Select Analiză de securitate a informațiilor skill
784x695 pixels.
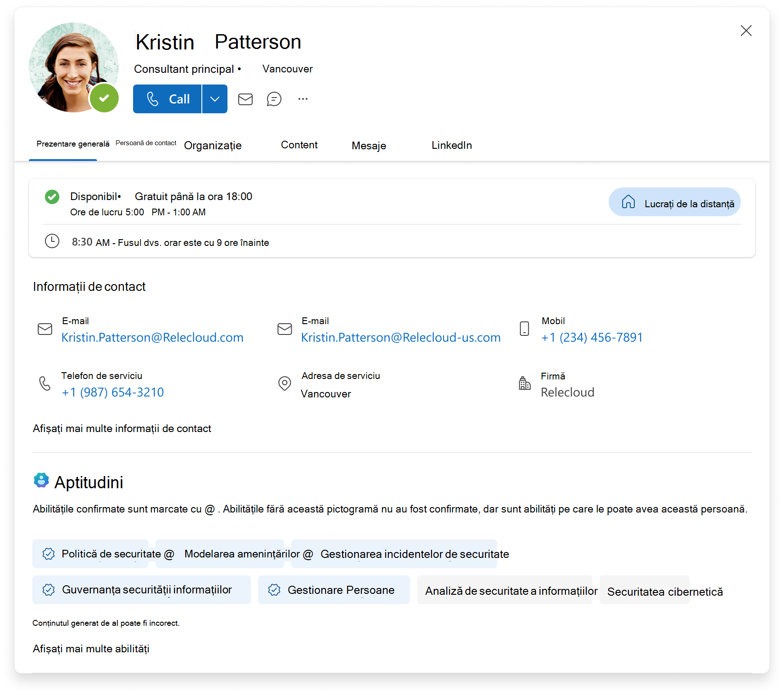505,590
